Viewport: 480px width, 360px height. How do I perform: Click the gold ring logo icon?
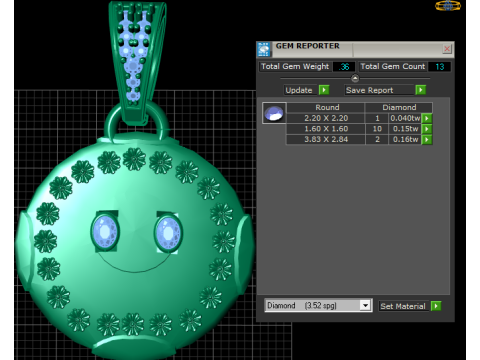(448, 6)
